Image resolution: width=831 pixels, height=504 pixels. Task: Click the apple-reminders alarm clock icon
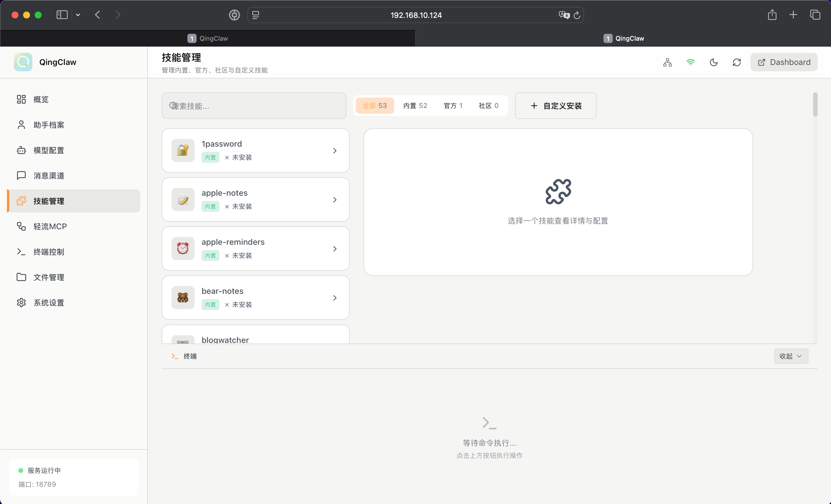coord(183,249)
